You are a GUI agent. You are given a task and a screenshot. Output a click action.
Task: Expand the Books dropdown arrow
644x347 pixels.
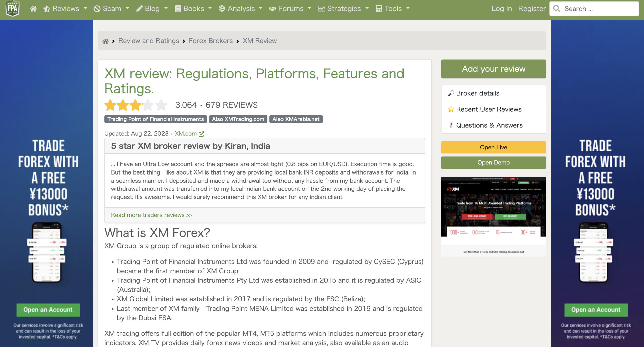pos(210,8)
